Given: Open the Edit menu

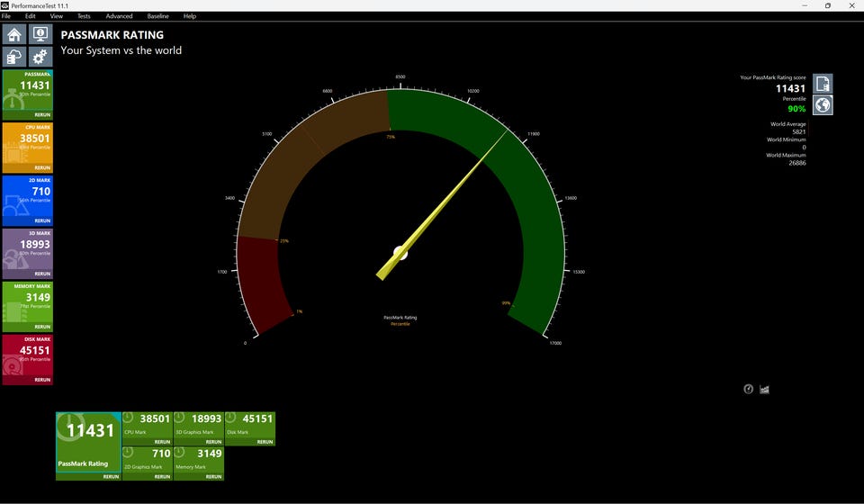Looking at the screenshot, I should pos(31,16).
